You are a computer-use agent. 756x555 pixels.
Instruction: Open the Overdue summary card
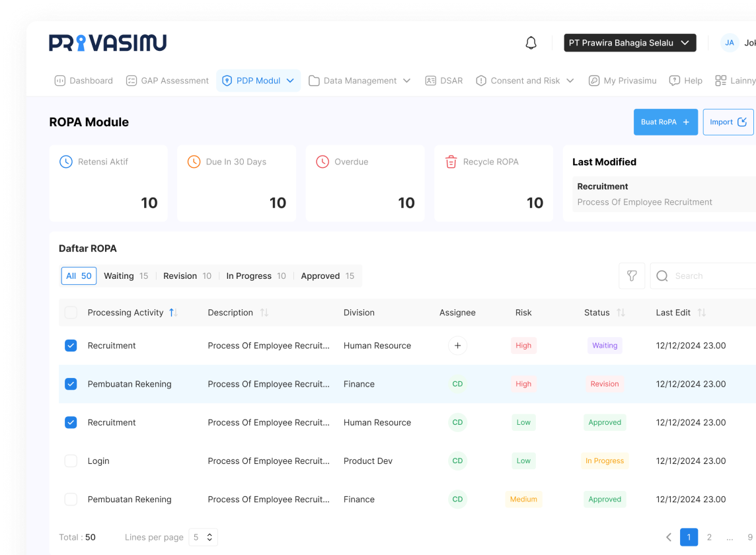click(x=365, y=183)
